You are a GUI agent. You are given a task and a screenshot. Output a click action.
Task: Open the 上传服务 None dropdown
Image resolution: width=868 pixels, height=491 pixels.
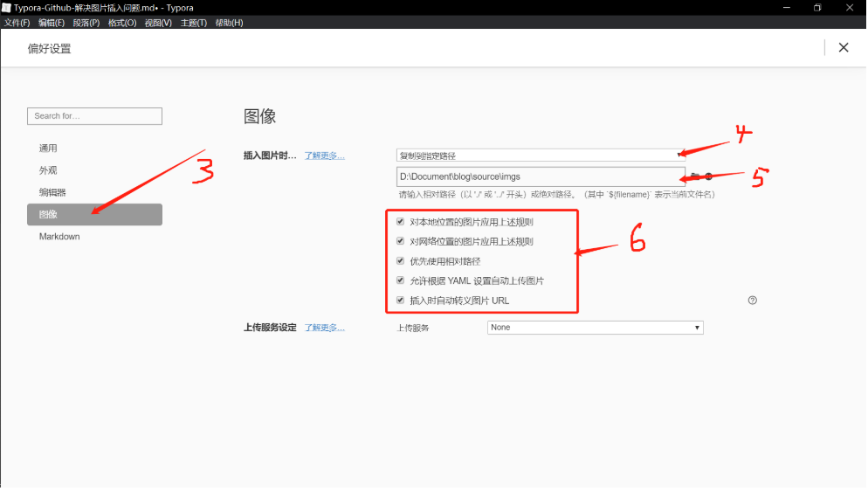coord(595,328)
